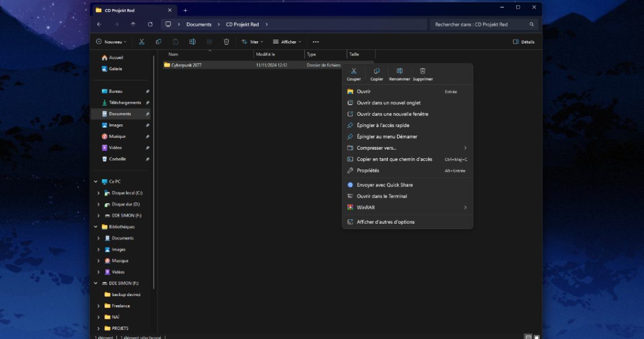This screenshot has width=644, height=339.
Task: Choose Ouvrir dans le Terminal
Action: click(x=381, y=196)
